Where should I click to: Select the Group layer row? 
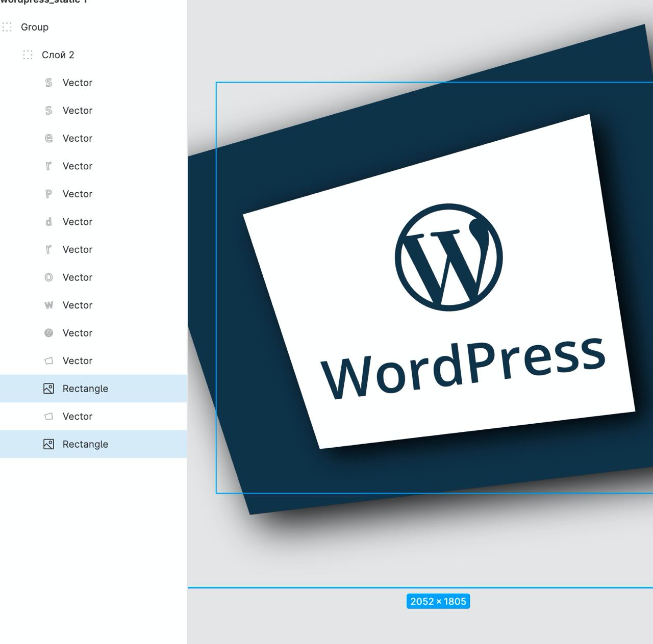click(93, 27)
